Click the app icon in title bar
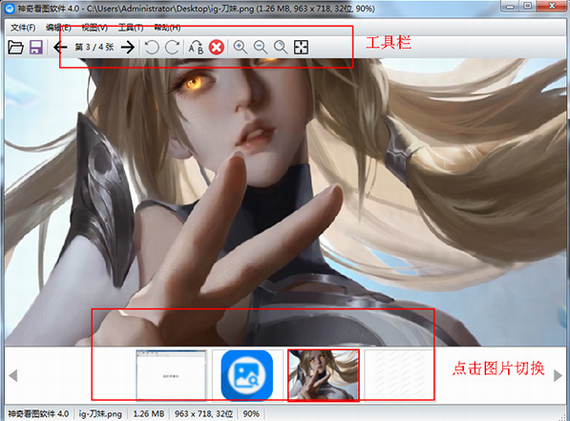Viewport: 570px width, 421px height. 9,8
